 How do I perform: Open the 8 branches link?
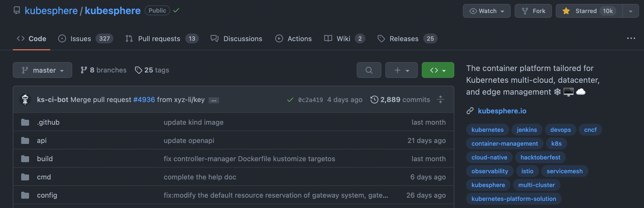(x=103, y=70)
